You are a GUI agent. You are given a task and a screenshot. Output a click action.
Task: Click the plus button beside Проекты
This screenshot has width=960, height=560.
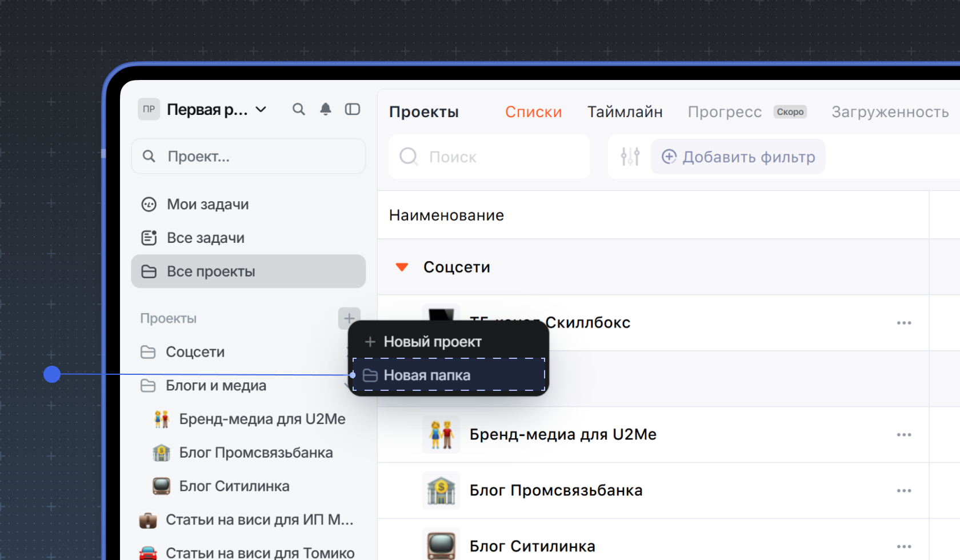tap(349, 318)
